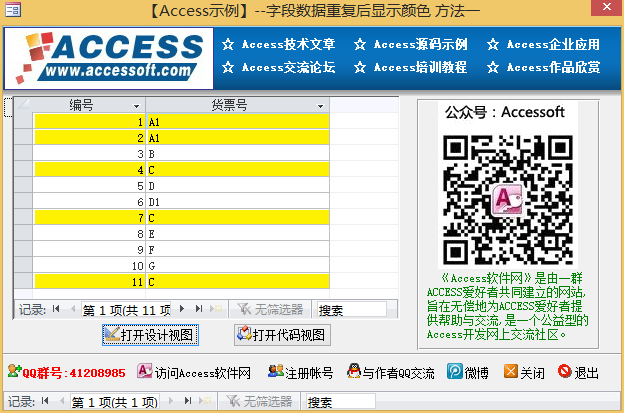This screenshot has height=413, width=624.
Task: Click the 关闭 button
Action: [532, 373]
